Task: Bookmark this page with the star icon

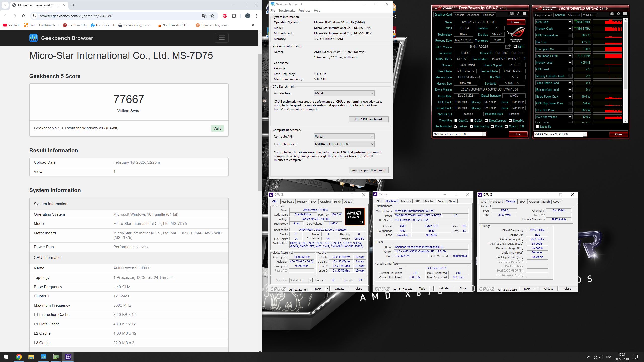Action: point(212,16)
